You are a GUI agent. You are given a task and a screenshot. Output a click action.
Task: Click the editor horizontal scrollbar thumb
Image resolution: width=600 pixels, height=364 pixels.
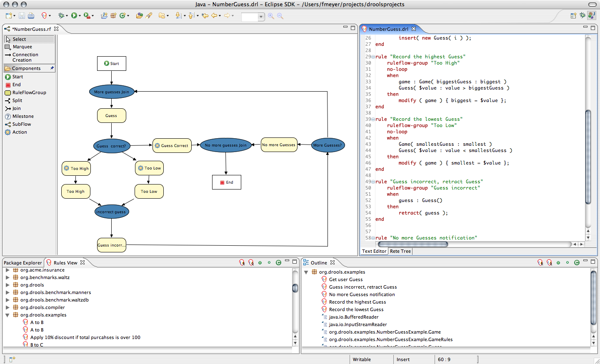pyautogui.click(x=412, y=244)
